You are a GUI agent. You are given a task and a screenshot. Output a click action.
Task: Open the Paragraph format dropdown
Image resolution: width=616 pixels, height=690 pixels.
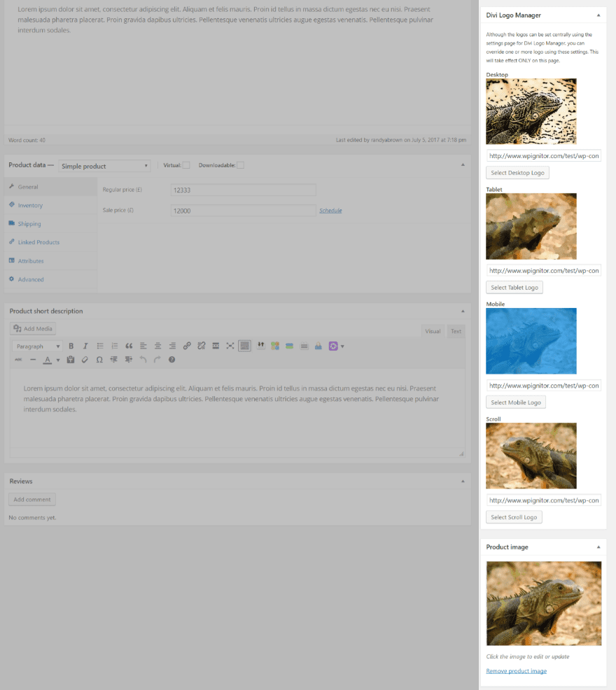38,346
